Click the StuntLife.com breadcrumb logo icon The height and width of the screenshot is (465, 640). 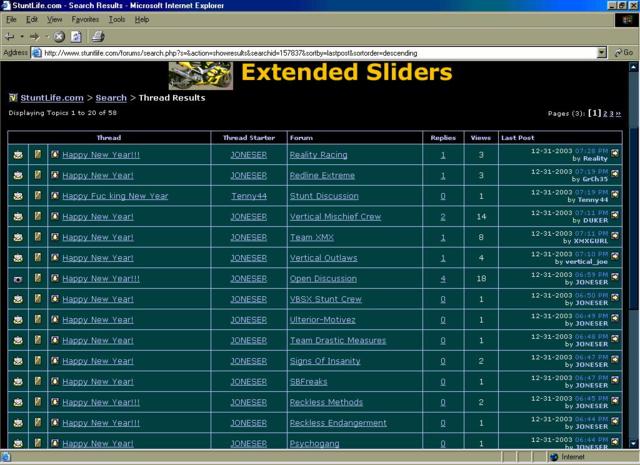[x=13, y=98]
